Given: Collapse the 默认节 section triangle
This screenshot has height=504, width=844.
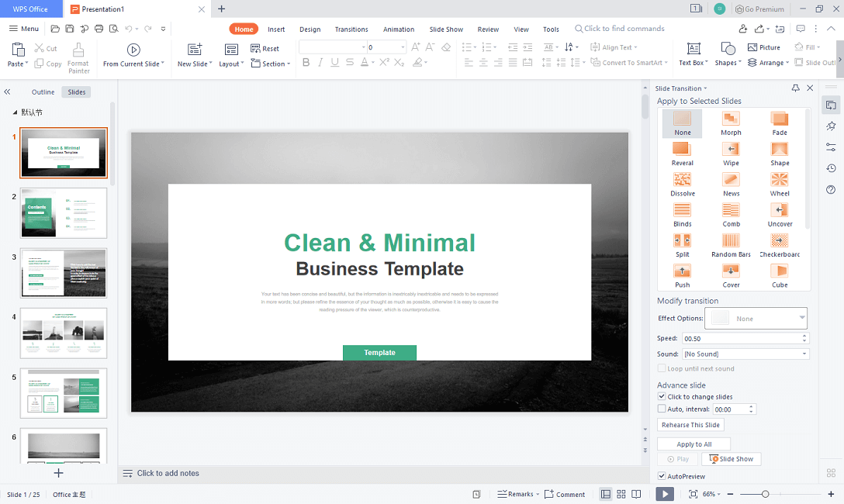Looking at the screenshot, I should coord(15,112).
